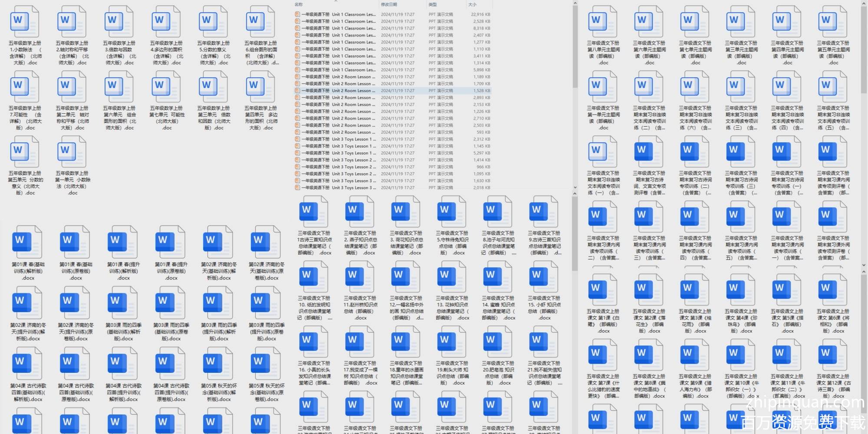Open the 五年级数学上册 1.小数除法 Word document
Viewport: 868px width, 434px height.
click(x=25, y=23)
